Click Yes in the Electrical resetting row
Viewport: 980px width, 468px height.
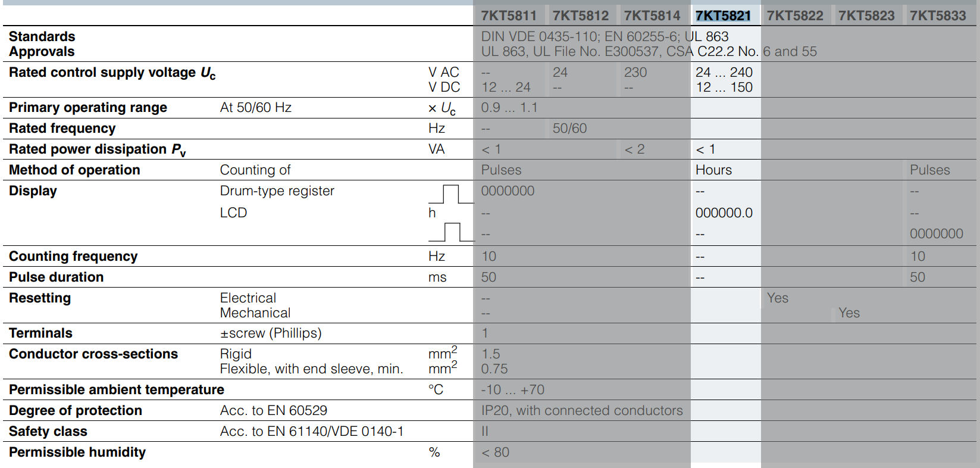point(777,298)
